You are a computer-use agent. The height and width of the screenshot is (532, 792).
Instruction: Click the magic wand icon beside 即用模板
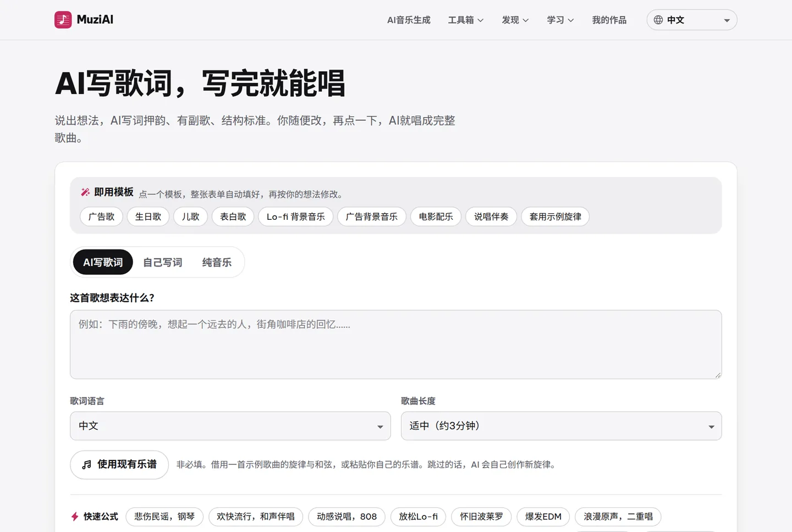coord(85,192)
